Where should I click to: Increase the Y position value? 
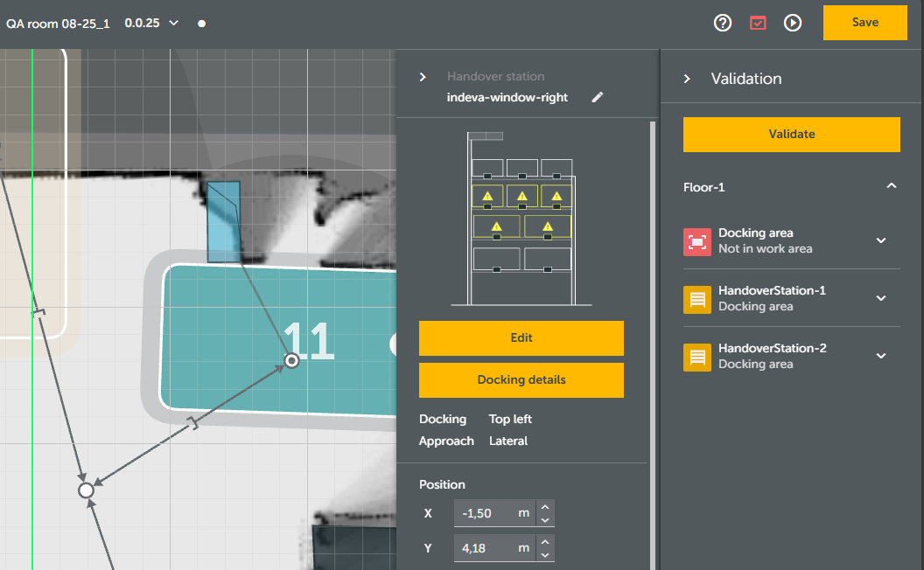[x=545, y=542]
